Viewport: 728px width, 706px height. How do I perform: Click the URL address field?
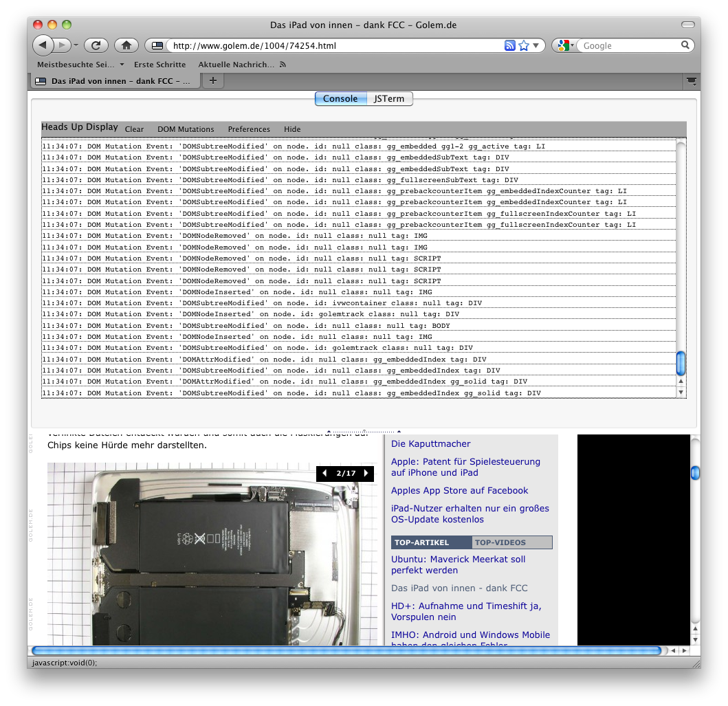[335, 45]
